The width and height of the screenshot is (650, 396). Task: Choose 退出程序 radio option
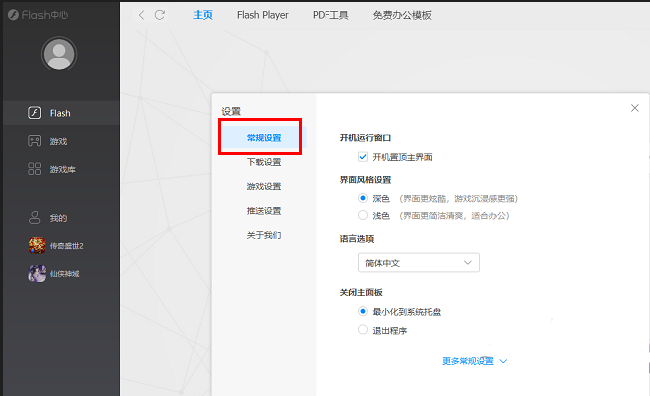click(363, 330)
